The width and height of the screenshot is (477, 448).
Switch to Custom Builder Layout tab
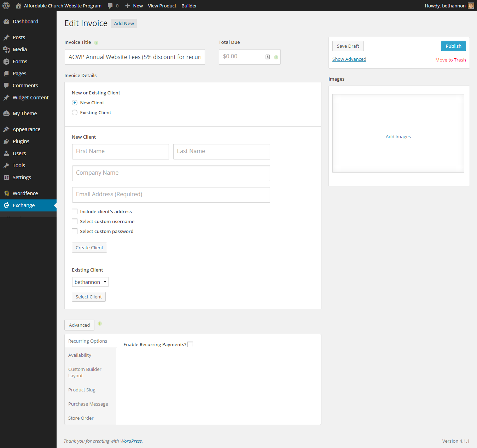click(x=91, y=372)
